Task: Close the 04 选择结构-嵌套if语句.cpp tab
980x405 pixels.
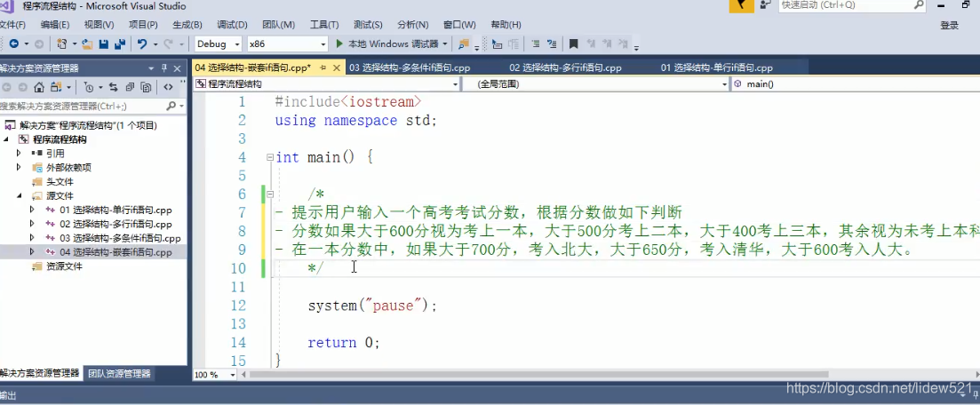Action: coord(336,67)
